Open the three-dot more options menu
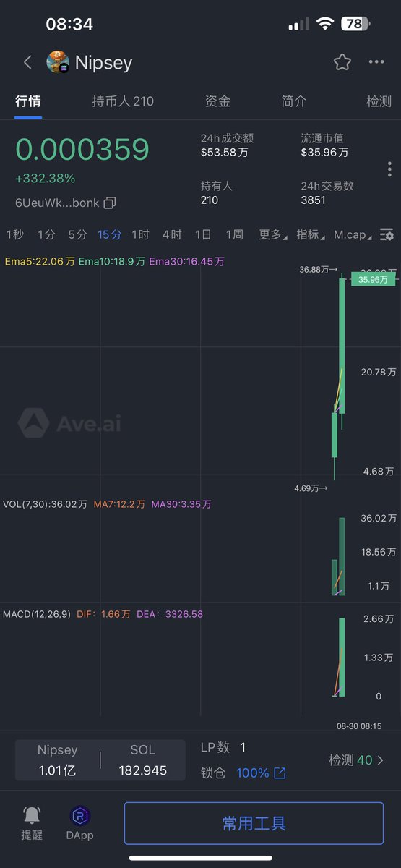Viewport: 401px width, 868px height. point(376,62)
